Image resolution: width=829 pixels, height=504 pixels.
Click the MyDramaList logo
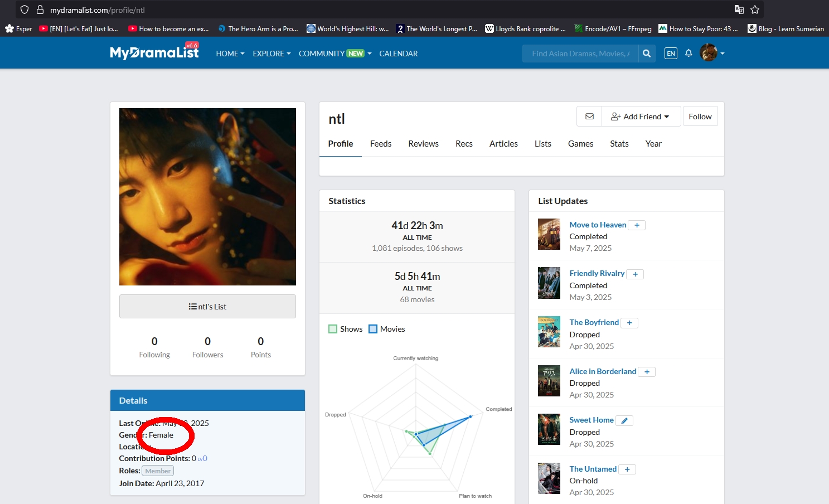(x=154, y=52)
